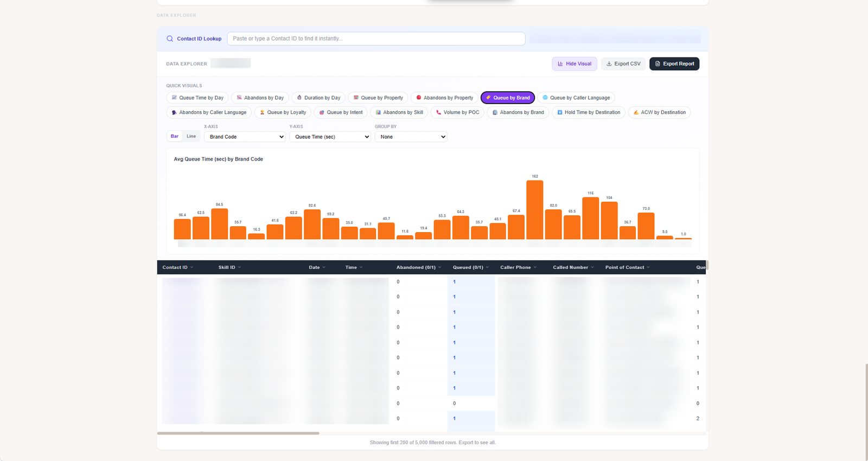Open Date column sort chevron
This screenshot has height=461, width=868.
click(x=324, y=267)
